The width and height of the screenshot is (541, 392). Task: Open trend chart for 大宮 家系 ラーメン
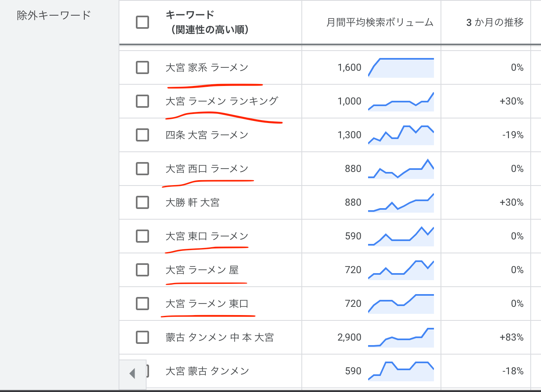(401, 67)
